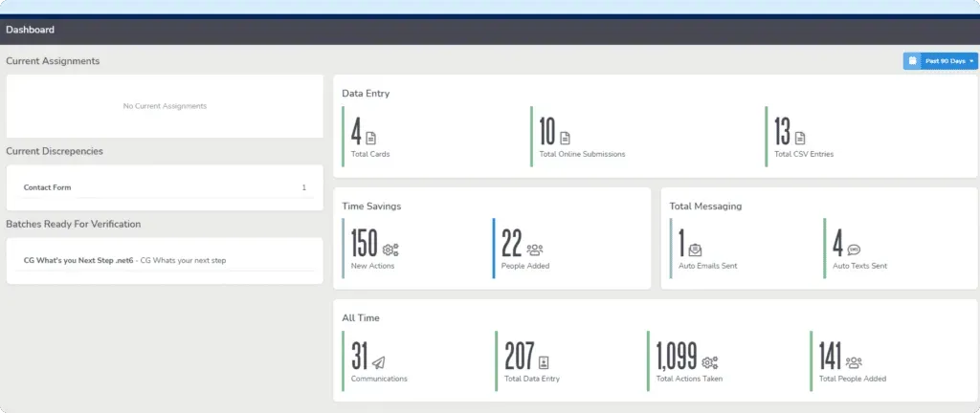Click the Total People Added group icon
This screenshot has width=980, height=413.
(854, 362)
